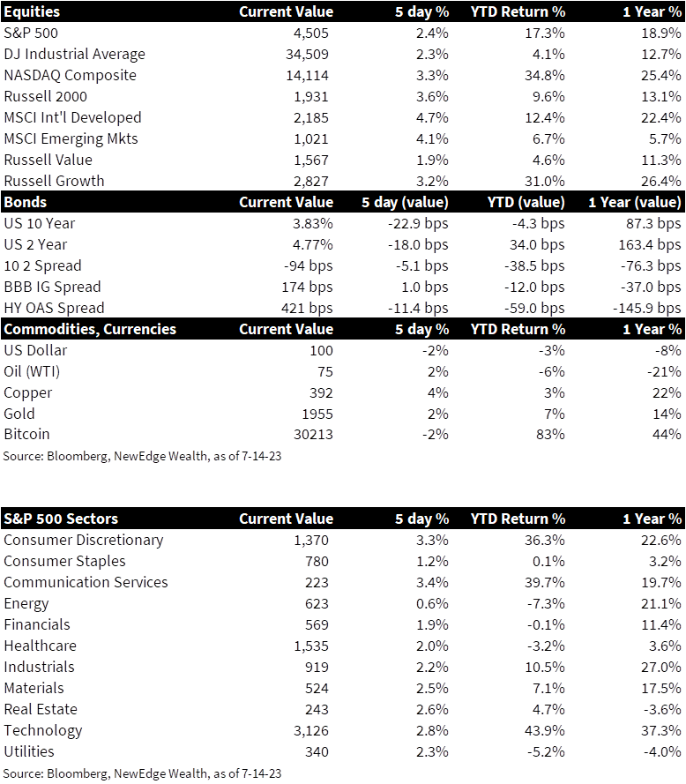Click Utilities current value 340
Viewport: 686px width, 784px height.
(x=317, y=752)
